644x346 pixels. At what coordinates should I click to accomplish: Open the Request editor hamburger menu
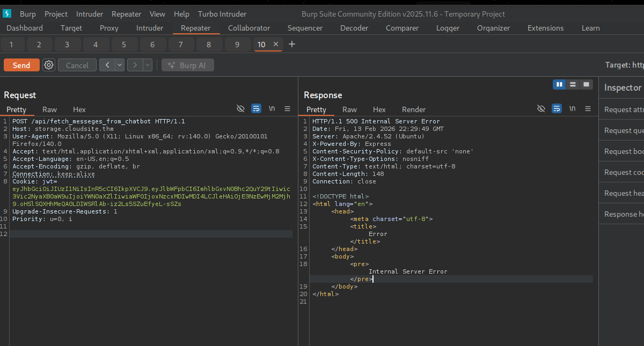(287, 108)
